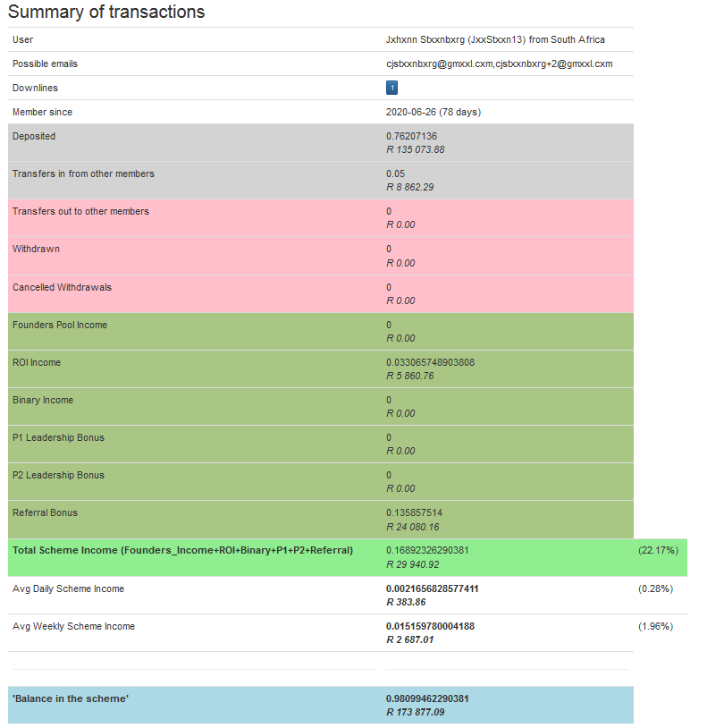Click the possible emails address text
This screenshot has width=724, height=728.
point(499,63)
